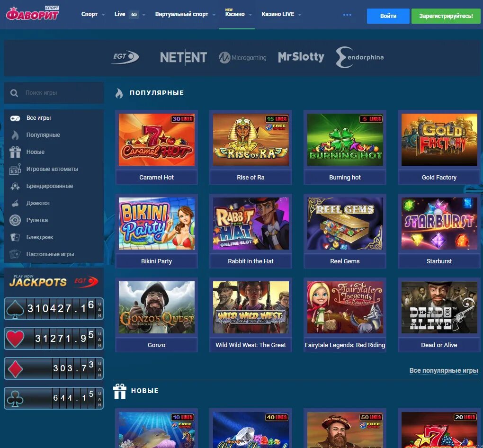
Task: Expand the Live dropdown arrow
Action: [x=144, y=15]
